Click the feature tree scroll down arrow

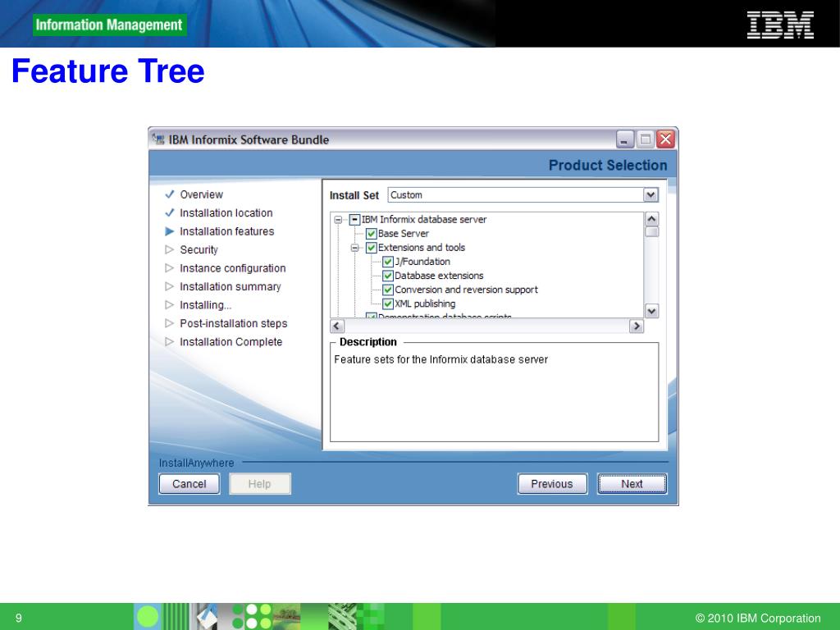click(651, 311)
